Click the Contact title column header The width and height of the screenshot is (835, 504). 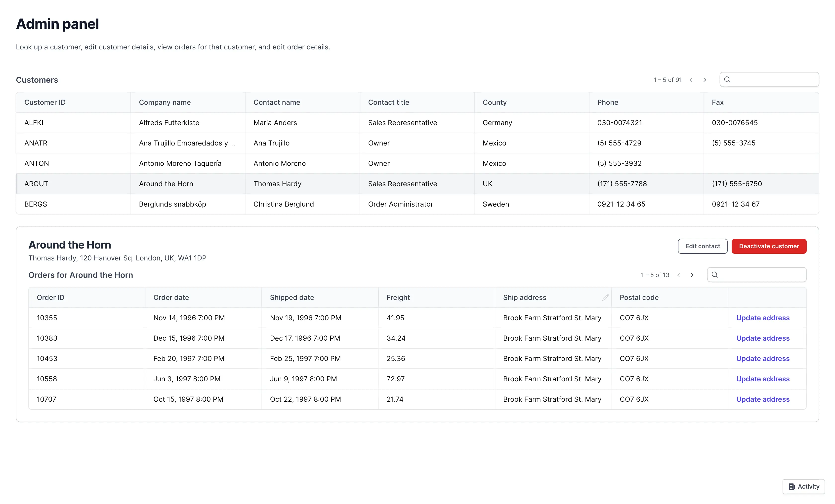coord(417,102)
